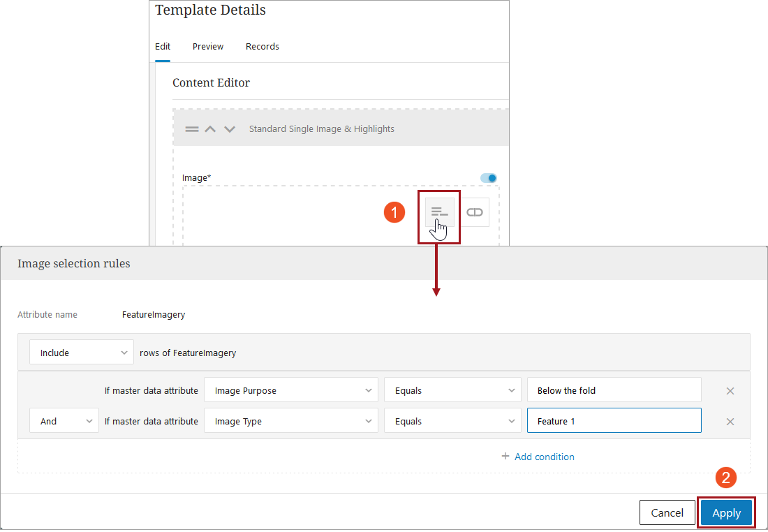
Task: Click Add condition link
Action: 538,457
